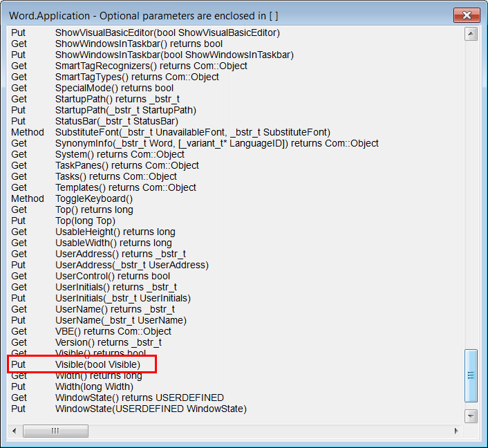Click the vertical scrollbar up arrow
Screen dimensions: 488x448
471,34
